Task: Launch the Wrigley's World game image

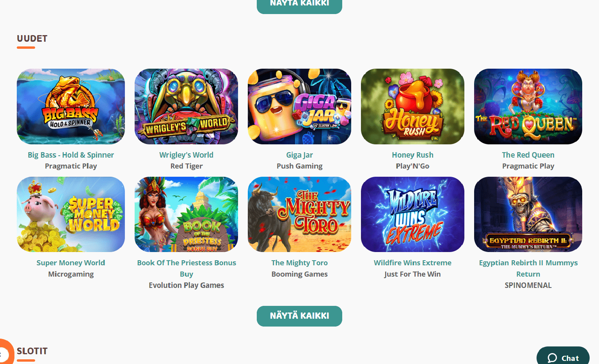Action: pos(186,107)
